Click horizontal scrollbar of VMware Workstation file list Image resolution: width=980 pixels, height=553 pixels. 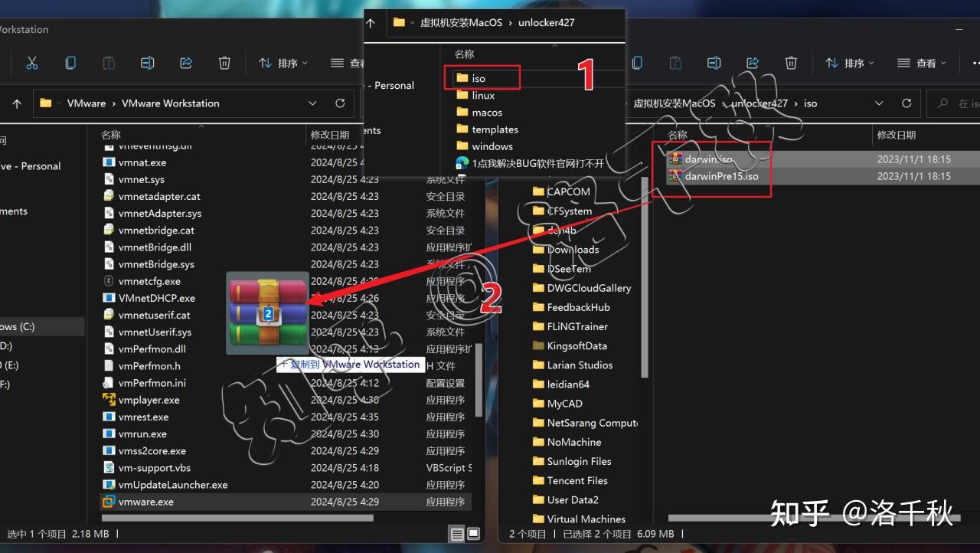tap(237, 519)
